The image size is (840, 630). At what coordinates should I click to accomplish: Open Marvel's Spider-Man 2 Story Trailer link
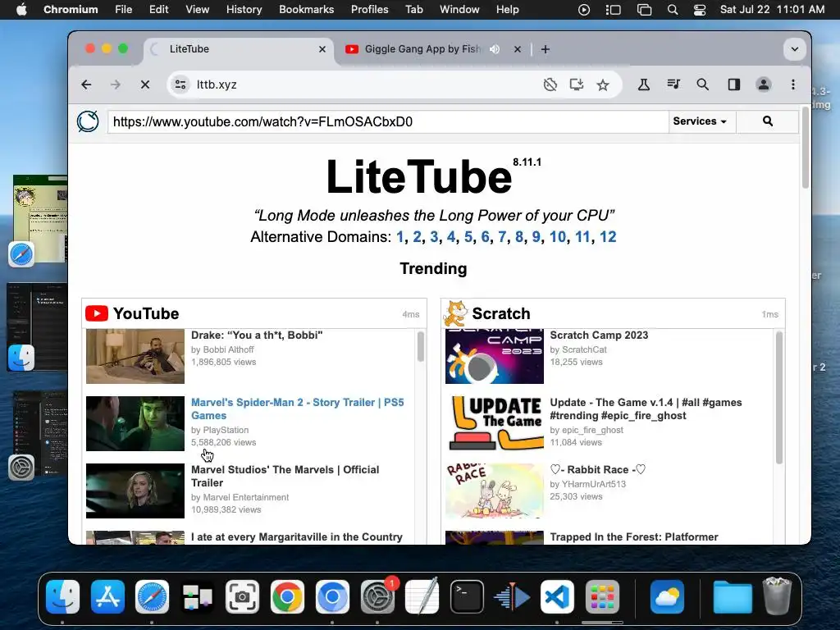coord(297,409)
